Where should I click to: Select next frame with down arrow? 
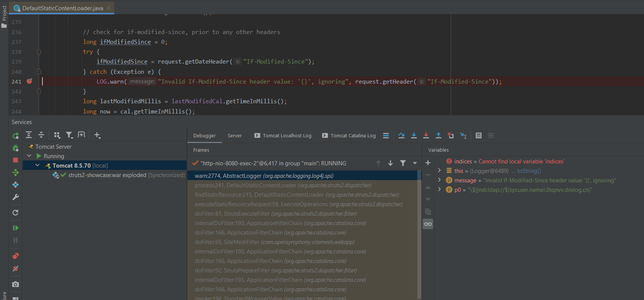pyautogui.click(x=390, y=163)
